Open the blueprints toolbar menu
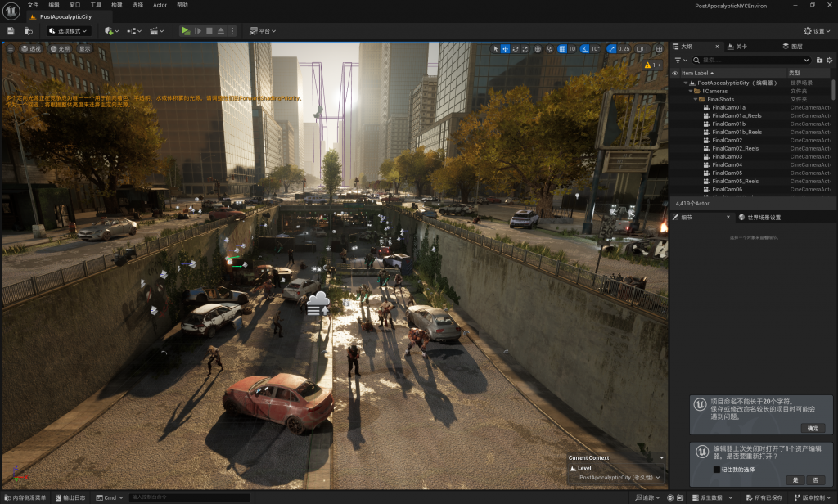The width and height of the screenshot is (838, 504). 133,31
